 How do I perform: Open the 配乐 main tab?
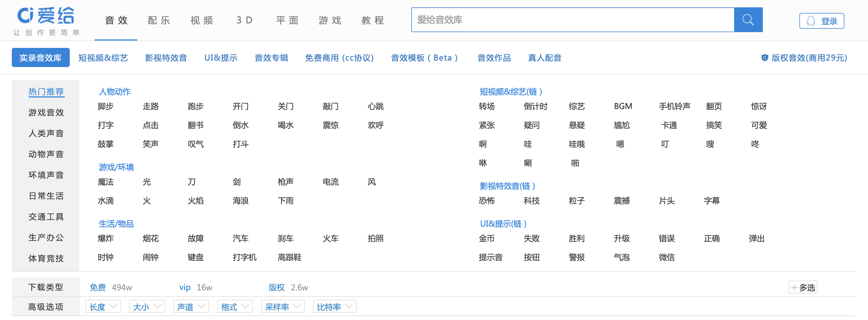(x=159, y=20)
